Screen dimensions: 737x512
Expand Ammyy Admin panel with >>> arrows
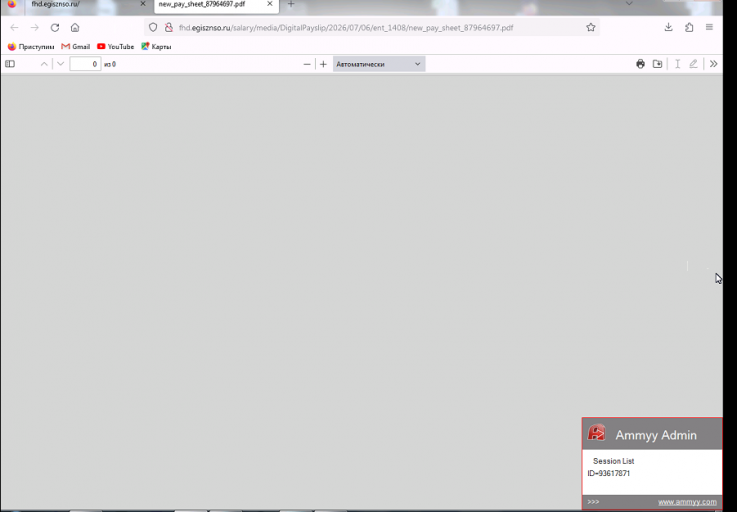tap(593, 502)
